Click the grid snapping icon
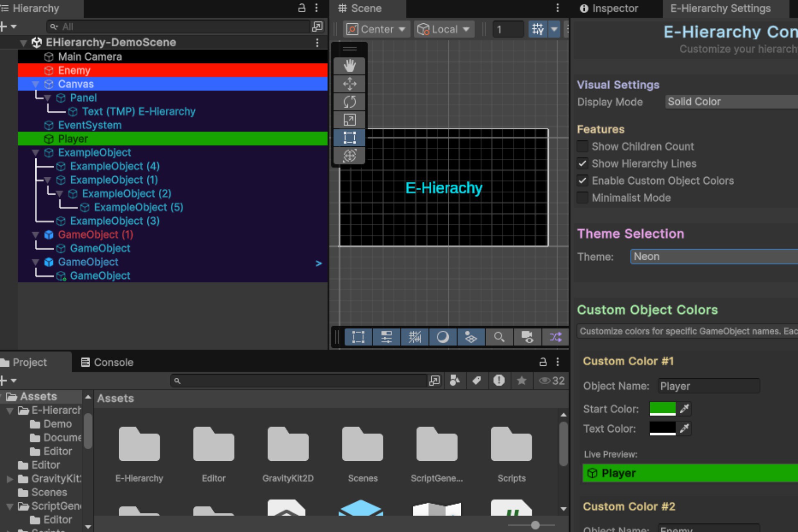The width and height of the screenshot is (798, 532). [537, 29]
